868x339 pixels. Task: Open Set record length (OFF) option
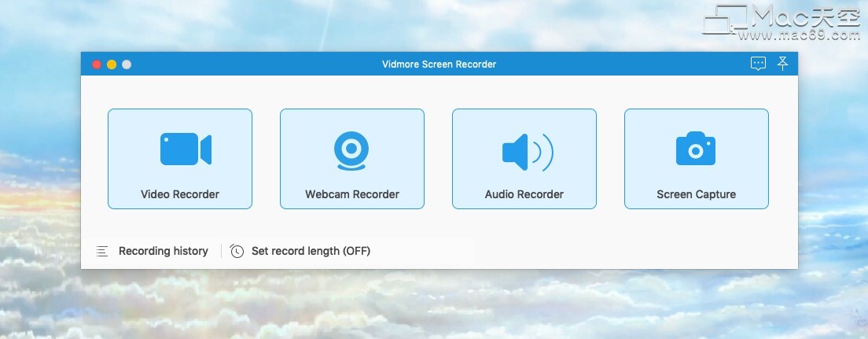coord(311,251)
